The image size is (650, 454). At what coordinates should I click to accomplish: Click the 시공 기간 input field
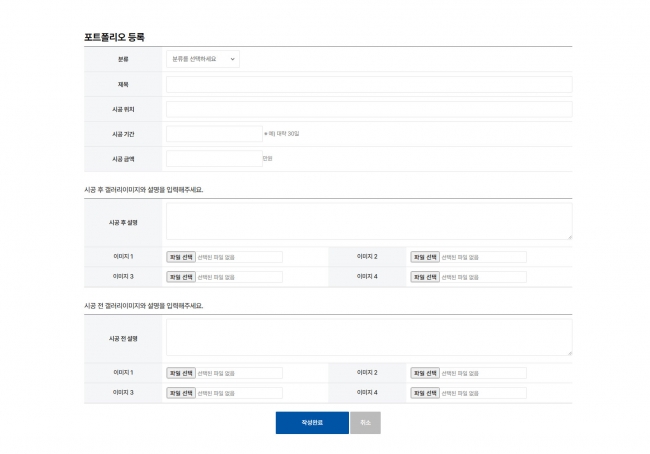coord(214,133)
